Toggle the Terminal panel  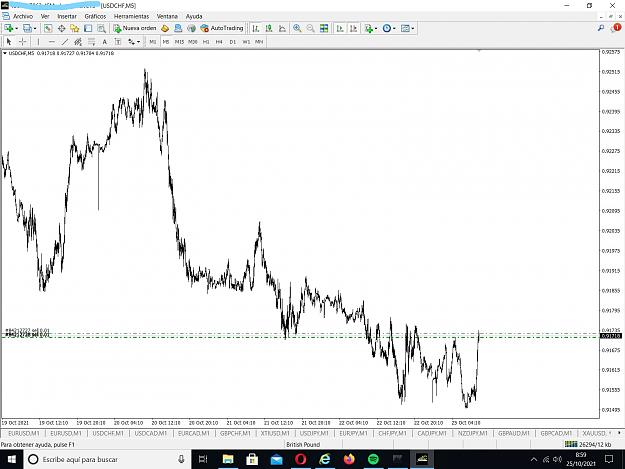[x=88, y=28]
